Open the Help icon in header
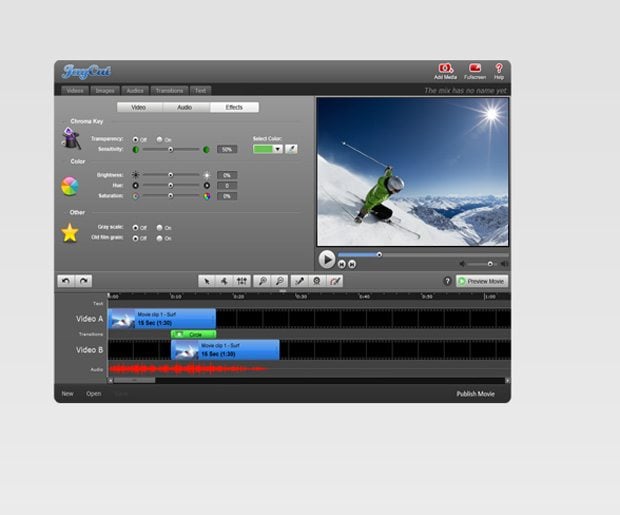The image size is (620, 515). click(x=499, y=69)
